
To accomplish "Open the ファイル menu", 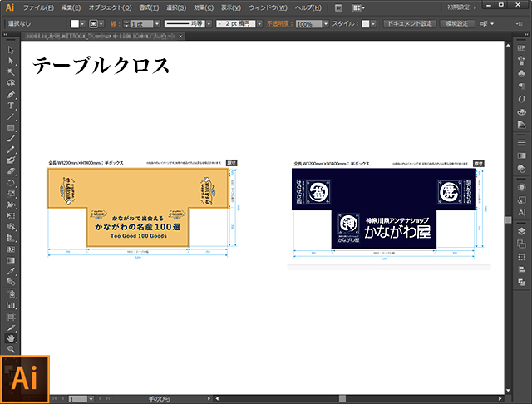I will click(x=38, y=7).
